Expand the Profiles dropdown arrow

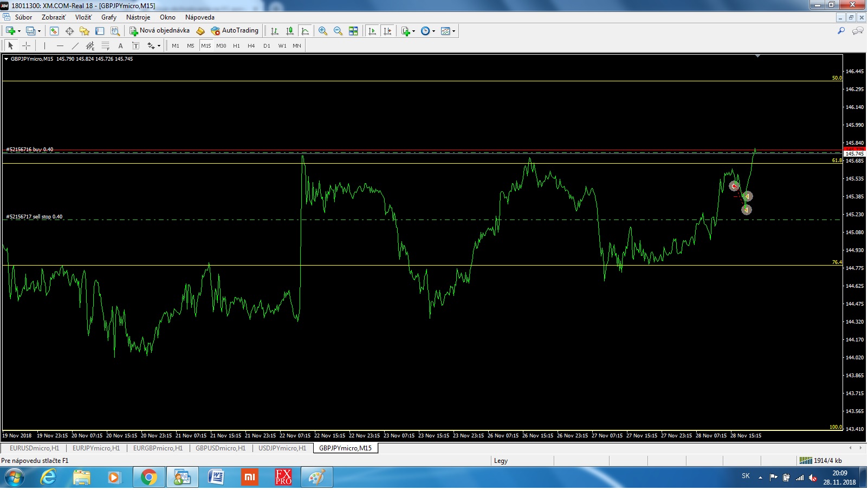[x=39, y=31]
